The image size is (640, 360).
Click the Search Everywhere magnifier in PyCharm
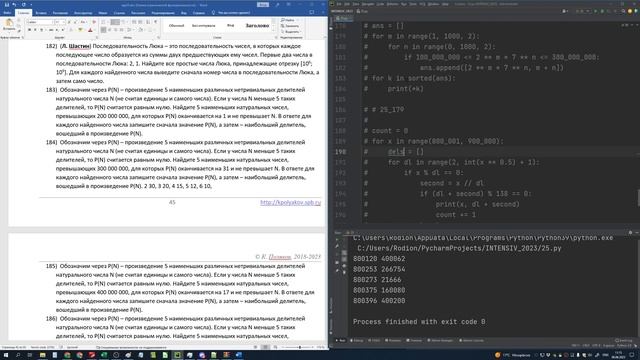[x=623, y=11]
